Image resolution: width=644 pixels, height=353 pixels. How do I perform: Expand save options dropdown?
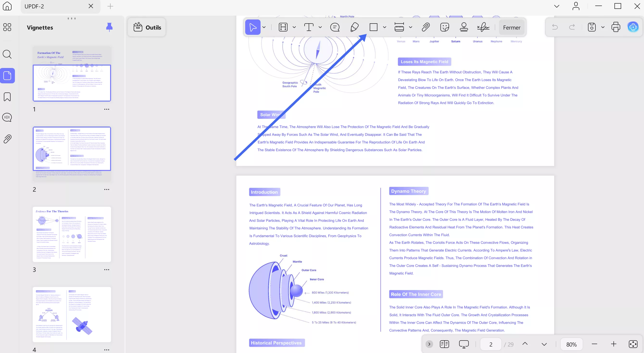point(603,27)
